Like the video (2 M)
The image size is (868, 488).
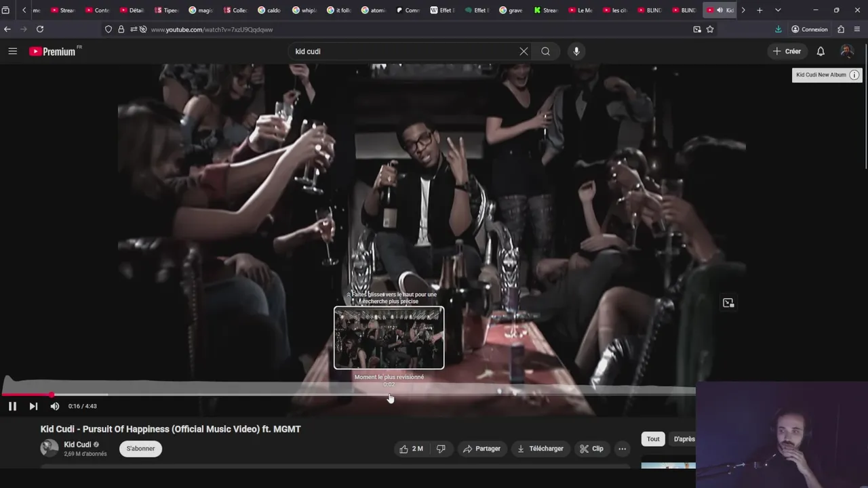pyautogui.click(x=412, y=449)
